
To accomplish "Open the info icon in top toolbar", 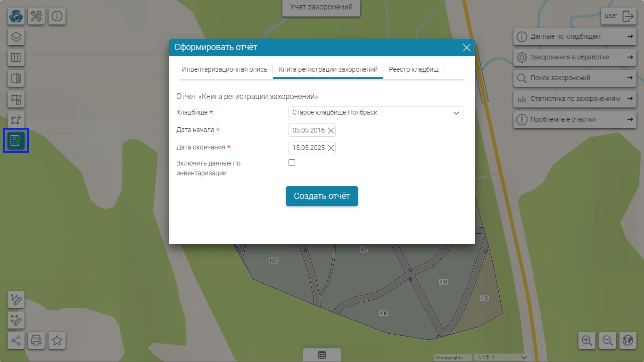I will tap(57, 16).
